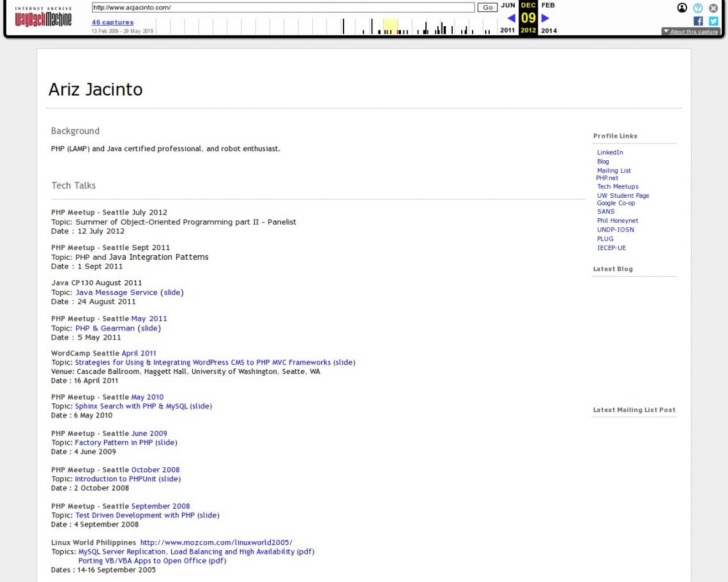This screenshot has height=582, width=728.
Task: Open the user account icon
Action: pos(682,8)
